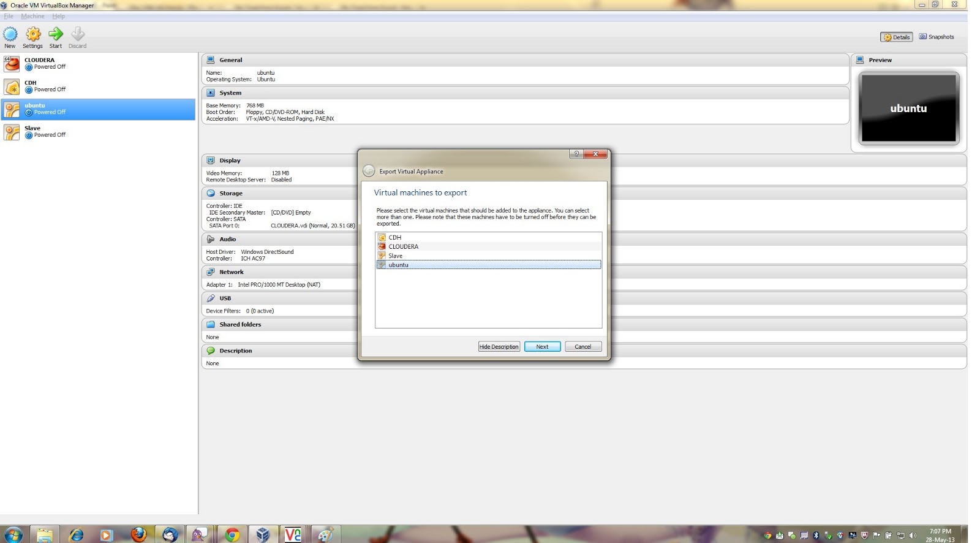Click the VirtualBox taskbar icon
Screen dimensions: 980x543
(263, 534)
